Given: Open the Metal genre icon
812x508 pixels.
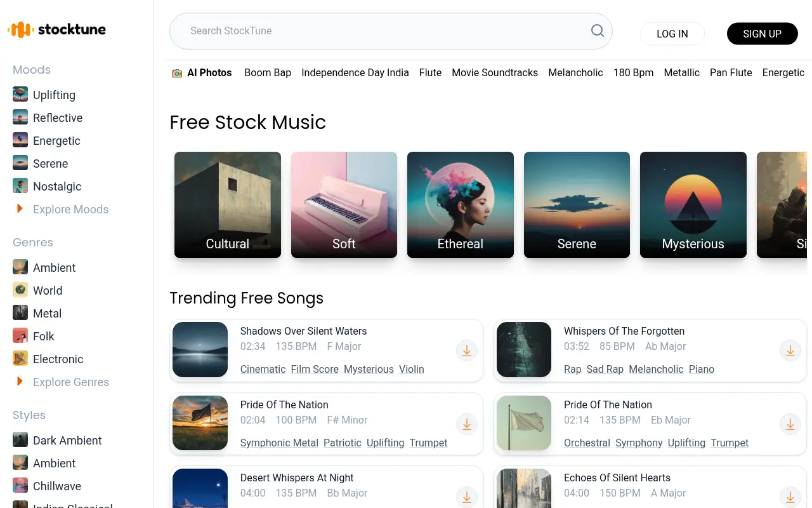Looking at the screenshot, I should [20, 313].
